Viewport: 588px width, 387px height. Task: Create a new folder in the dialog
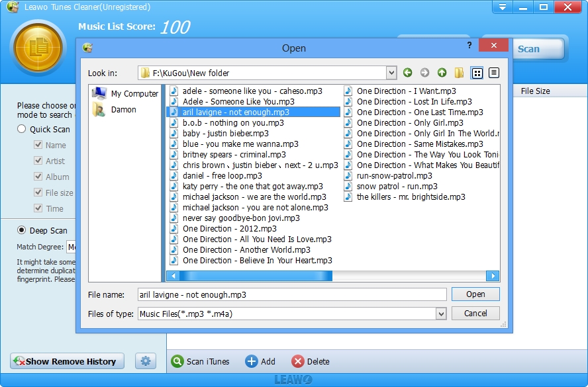(x=459, y=73)
